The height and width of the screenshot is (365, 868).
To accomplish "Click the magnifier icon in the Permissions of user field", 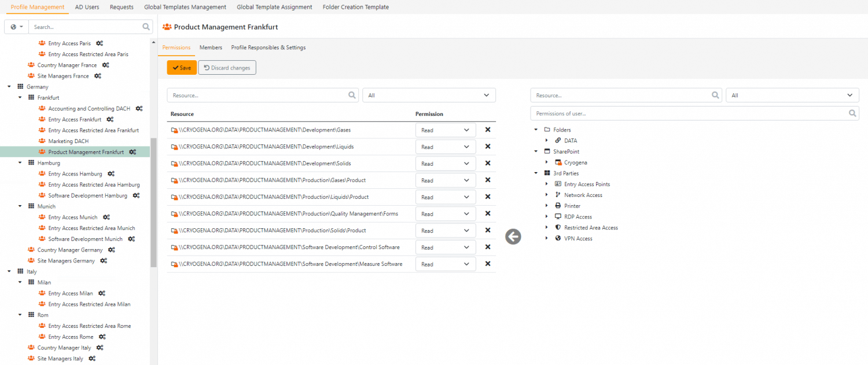I will [x=852, y=114].
